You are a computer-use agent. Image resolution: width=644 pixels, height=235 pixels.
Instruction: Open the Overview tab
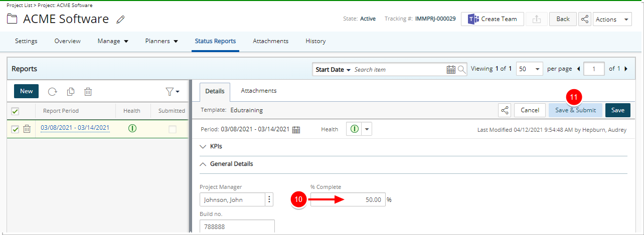(x=67, y=41)
